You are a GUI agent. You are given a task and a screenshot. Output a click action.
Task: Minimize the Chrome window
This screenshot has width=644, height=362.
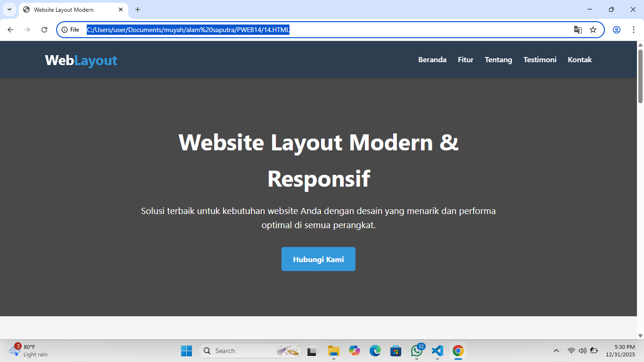pyautogui.click(x=590, y=9)
